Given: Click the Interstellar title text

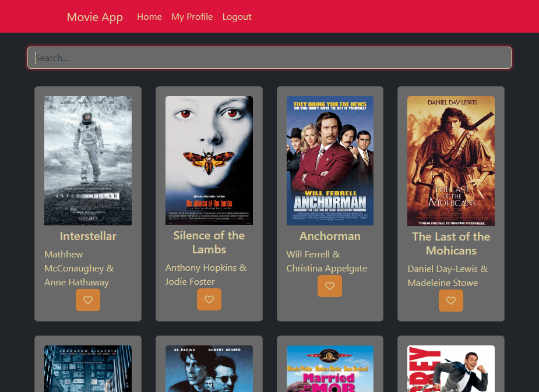Looking at the screenshot, I should 88,236.
